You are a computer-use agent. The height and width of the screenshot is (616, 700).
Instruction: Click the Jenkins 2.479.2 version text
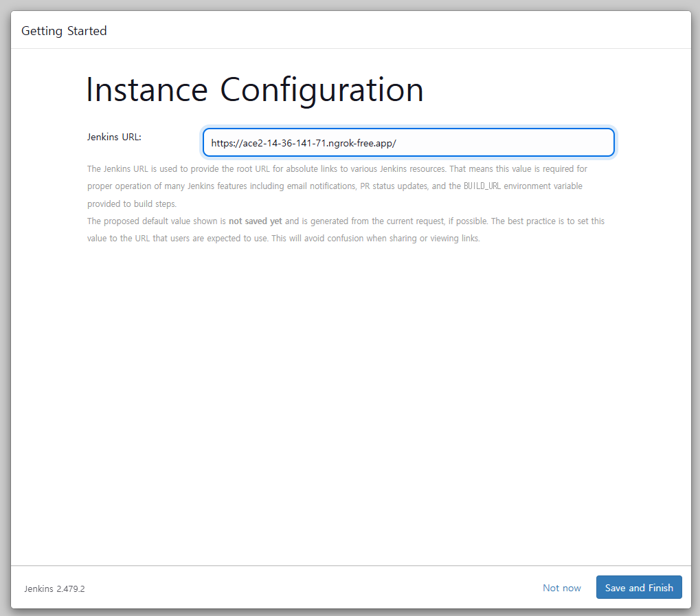[54, 588]
